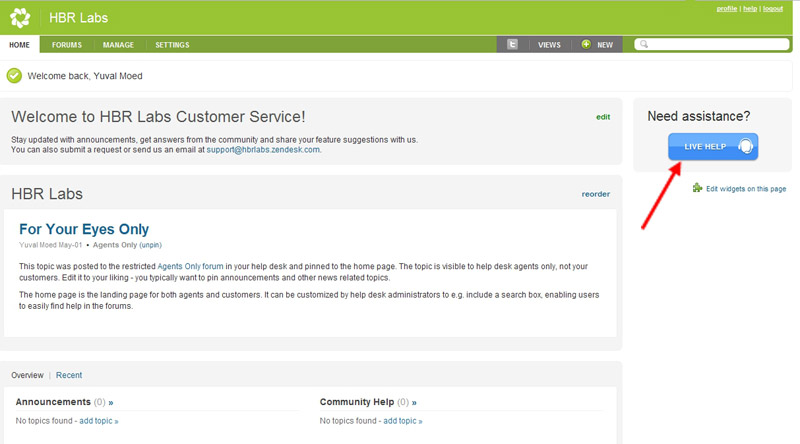
Task: Click the HBR Labs header title
Action: [x=79, y=18]
